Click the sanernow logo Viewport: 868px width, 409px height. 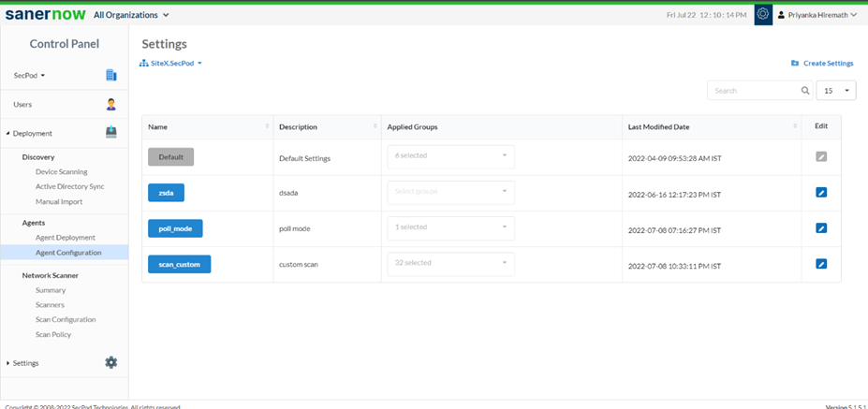pyautogui.click(x=46, y=15)
